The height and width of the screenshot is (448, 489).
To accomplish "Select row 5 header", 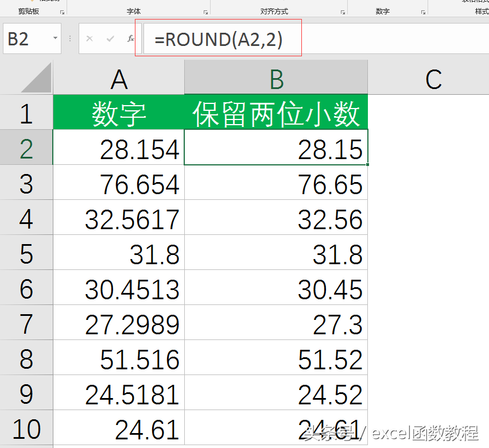I will pos(26,252).
